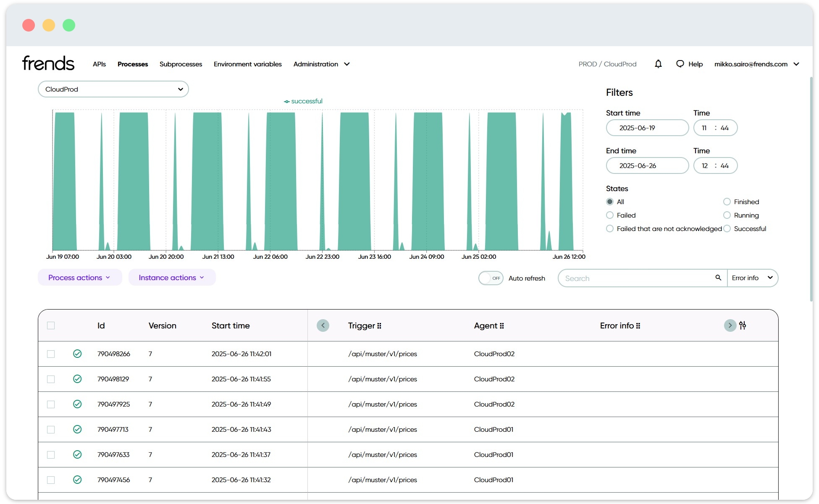Open the Error info column dropdown

pos(753,278)
